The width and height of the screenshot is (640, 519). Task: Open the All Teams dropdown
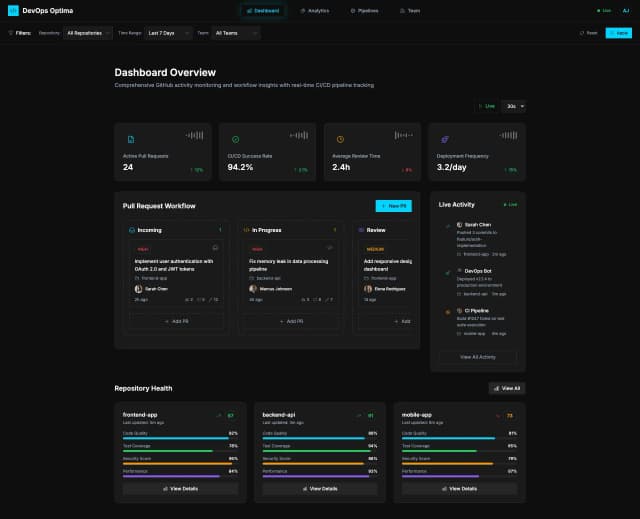pos(236,33)
